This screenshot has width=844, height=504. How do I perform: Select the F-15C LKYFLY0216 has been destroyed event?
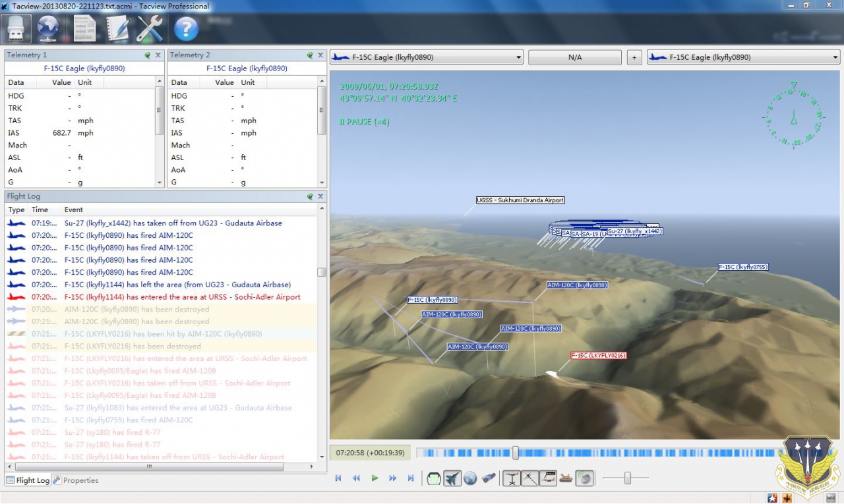click(161, 346)
